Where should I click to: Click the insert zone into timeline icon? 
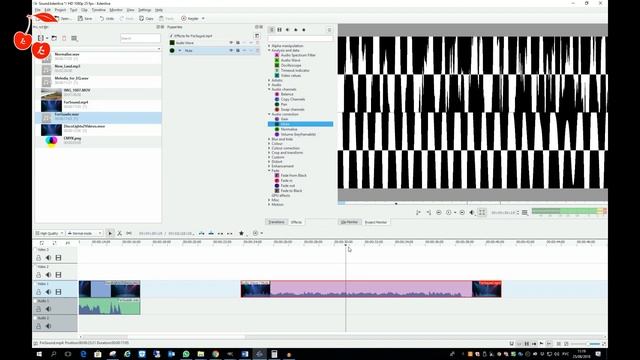pyautogui.click(x=202, y=233)
